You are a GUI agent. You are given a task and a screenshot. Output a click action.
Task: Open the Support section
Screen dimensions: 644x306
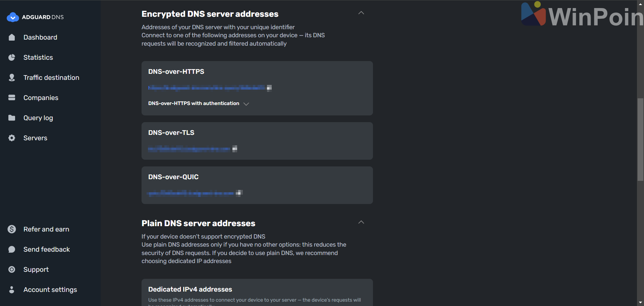click(x=36, y=269)
